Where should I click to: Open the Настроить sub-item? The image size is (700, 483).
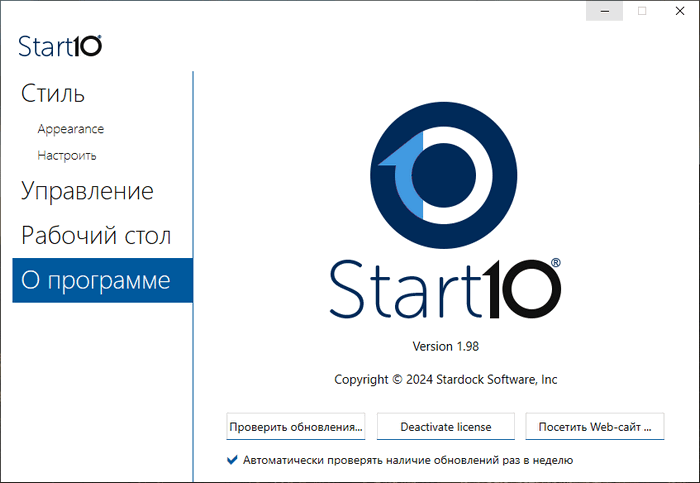(67, 155)
